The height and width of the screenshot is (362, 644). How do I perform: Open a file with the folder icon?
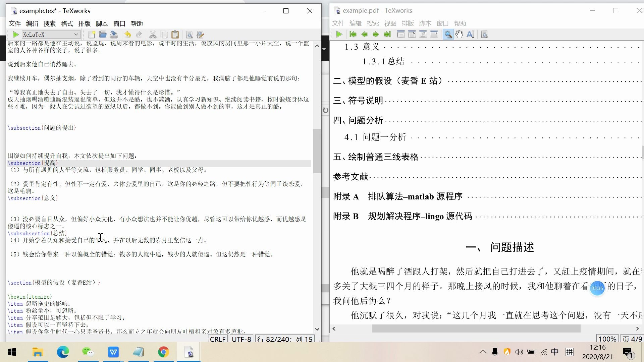click(x=103, y=35)
